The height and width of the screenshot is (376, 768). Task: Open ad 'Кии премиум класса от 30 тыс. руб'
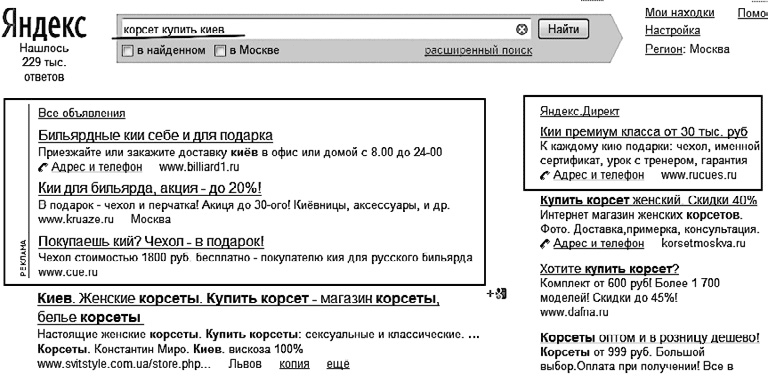(x=644, y=132)
